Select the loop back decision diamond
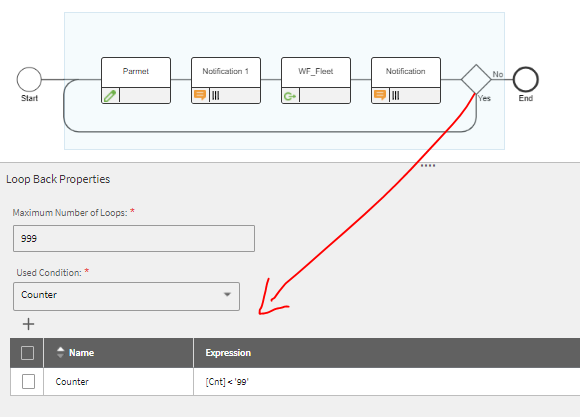This screenshot has width=580, height=417. (x=476, y=79)
